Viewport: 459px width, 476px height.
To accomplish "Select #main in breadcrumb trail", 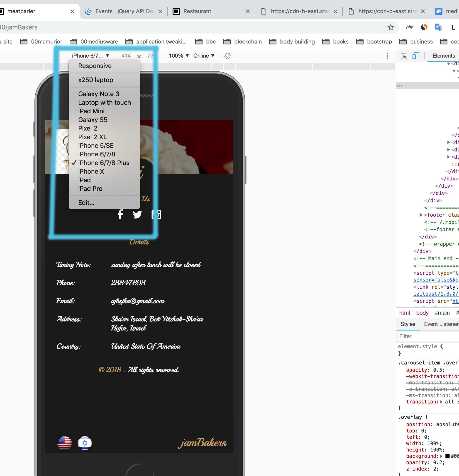I will pos(442,313).
